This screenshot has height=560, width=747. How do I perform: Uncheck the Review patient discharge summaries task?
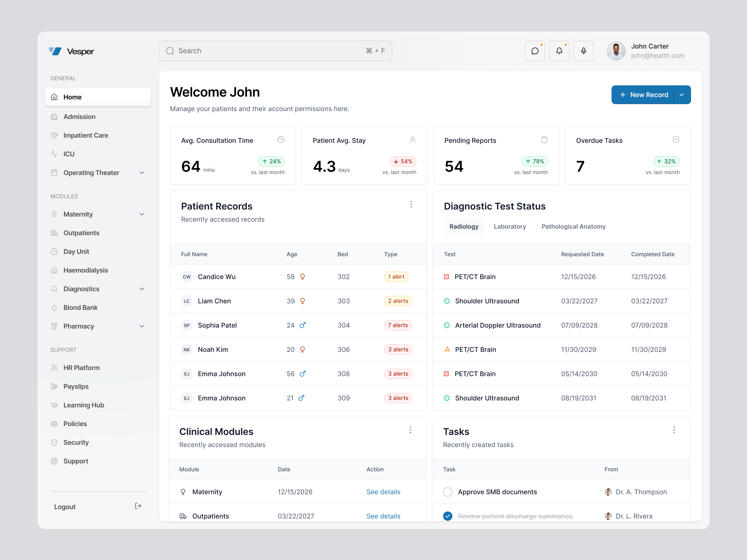(x=448, y=516)
